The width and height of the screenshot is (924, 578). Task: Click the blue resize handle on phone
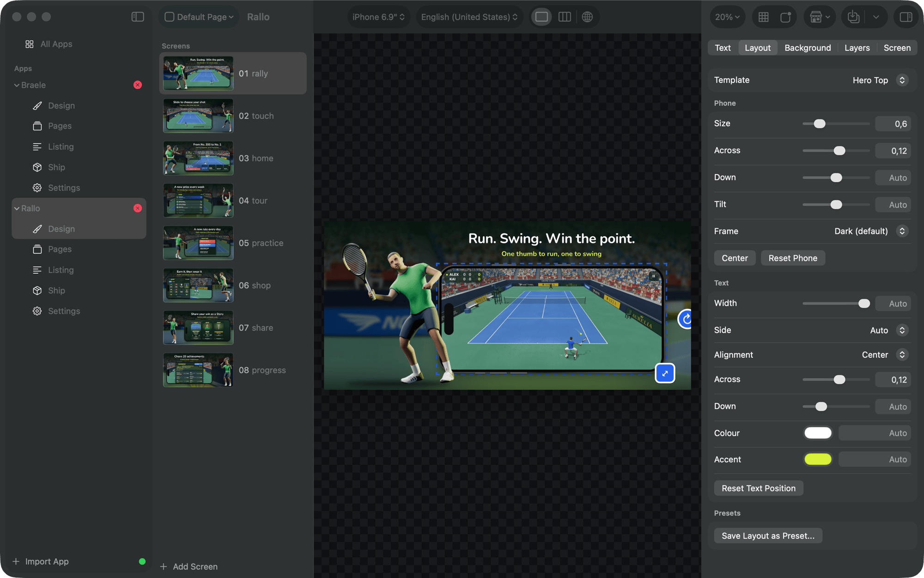point(665,373)
